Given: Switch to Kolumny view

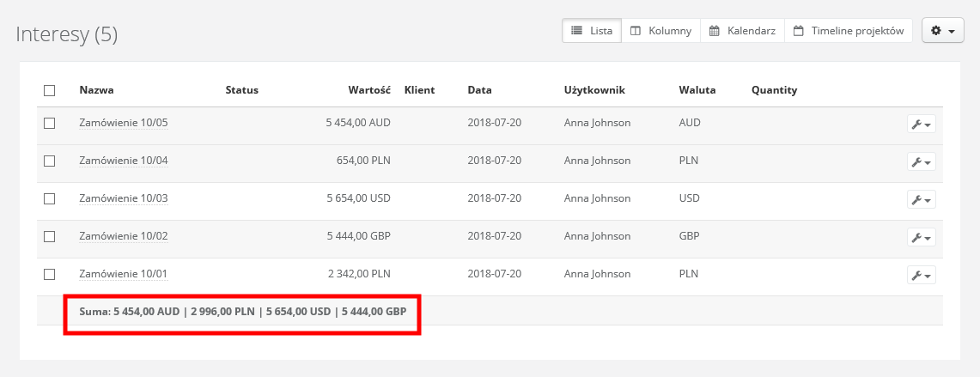Looking at the screenshot, I should click(x=660, y=31).
